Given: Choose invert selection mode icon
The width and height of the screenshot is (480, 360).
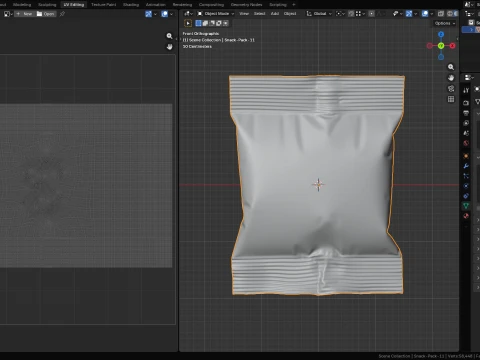Looking at the screenshot, I should point(219,23).
